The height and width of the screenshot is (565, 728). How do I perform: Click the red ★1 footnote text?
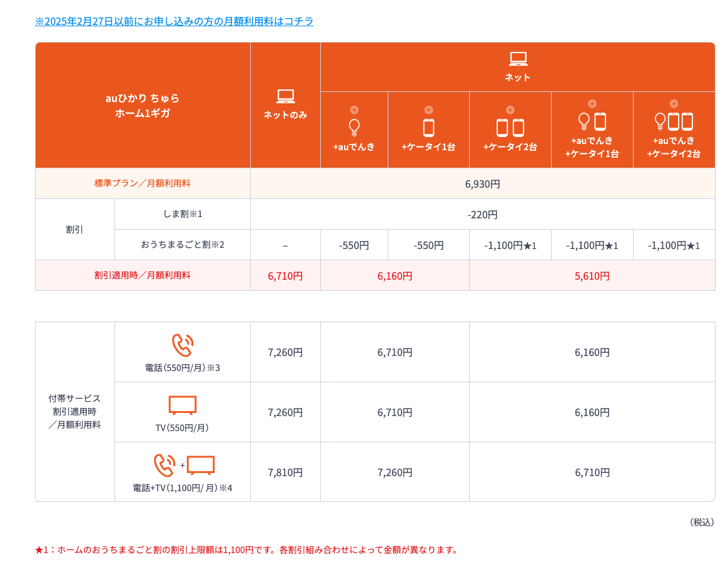pyautogui.click(x=246, y=550)
